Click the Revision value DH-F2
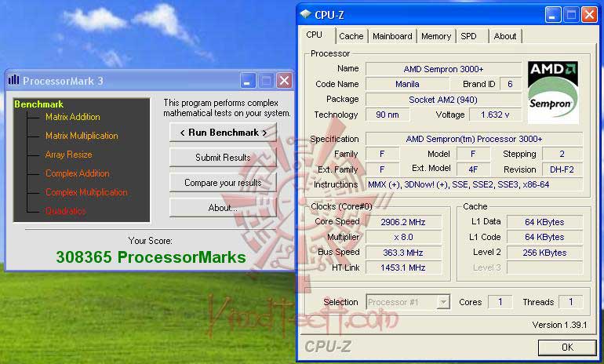 click(562, 169)
